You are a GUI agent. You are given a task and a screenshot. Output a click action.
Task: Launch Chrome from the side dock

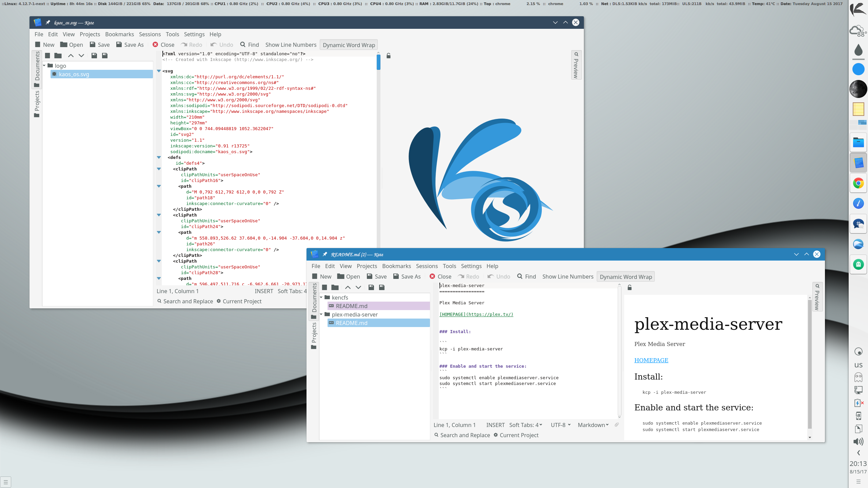tap(858, 183)
